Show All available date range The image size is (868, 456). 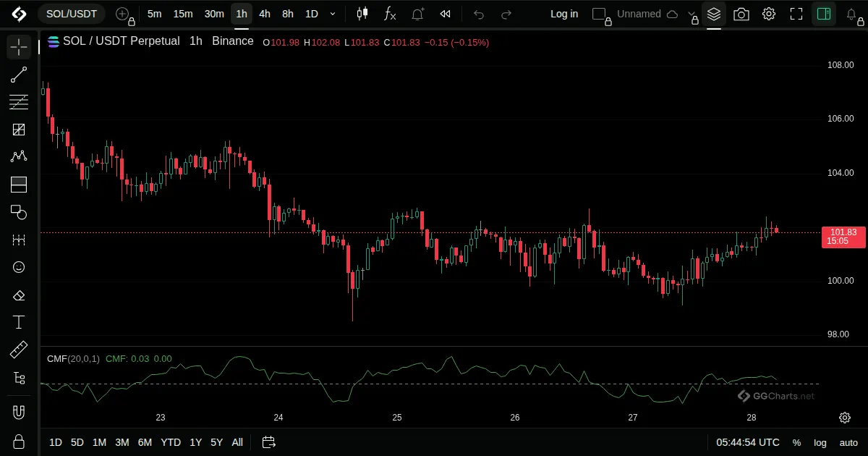click(237, 442)
